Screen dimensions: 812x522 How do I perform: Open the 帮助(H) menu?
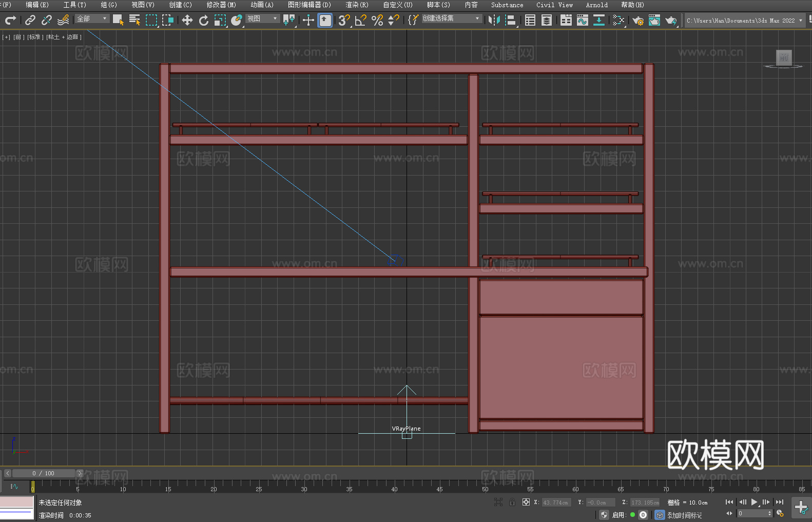coord(632,5)
